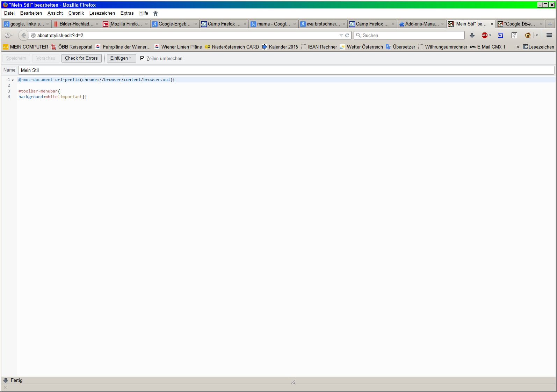Screen dimensions: 557x392
Task: Open a new tab with the plus icon
Action: click(x=550, y=24)
